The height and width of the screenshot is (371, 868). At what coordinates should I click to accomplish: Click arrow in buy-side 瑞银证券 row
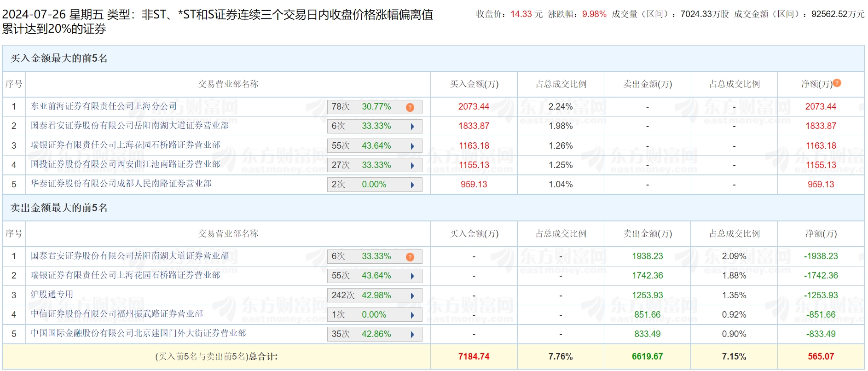(412, 146)
